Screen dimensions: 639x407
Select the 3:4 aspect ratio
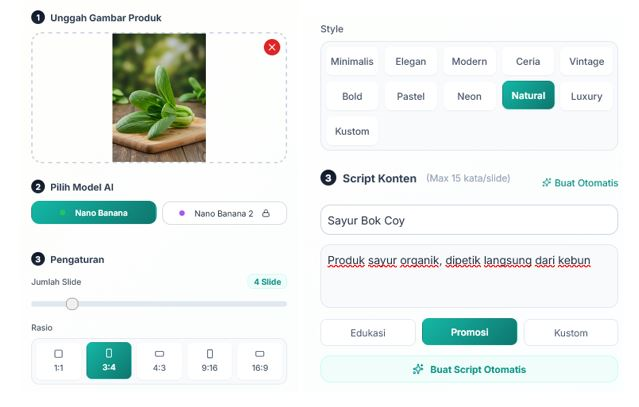(x=109, y=361)
